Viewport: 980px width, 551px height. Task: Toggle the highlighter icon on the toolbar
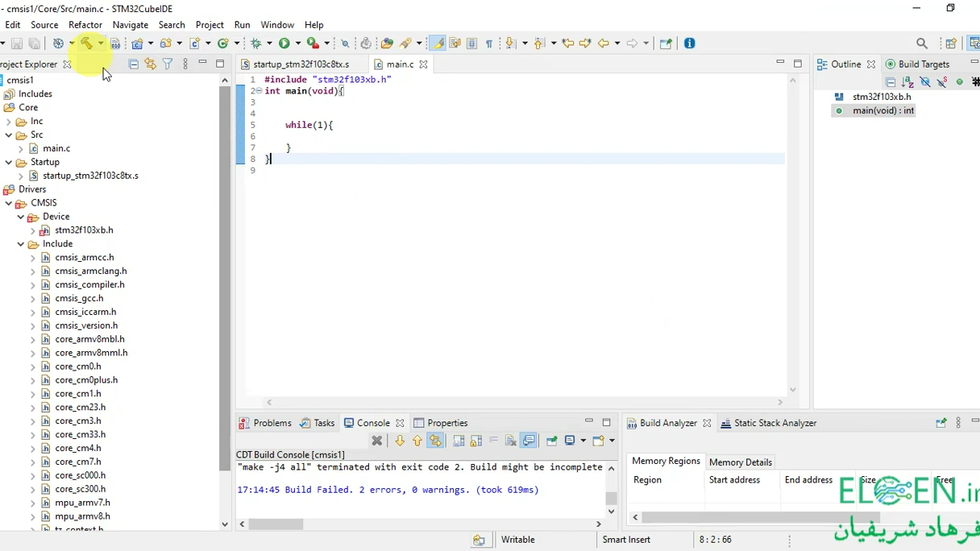pos(436,43)
